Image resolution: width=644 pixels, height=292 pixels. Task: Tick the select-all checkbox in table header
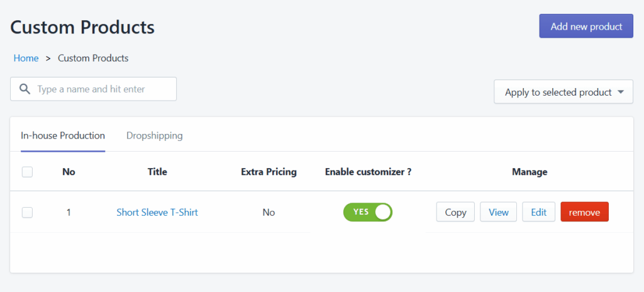pos(27,172)
